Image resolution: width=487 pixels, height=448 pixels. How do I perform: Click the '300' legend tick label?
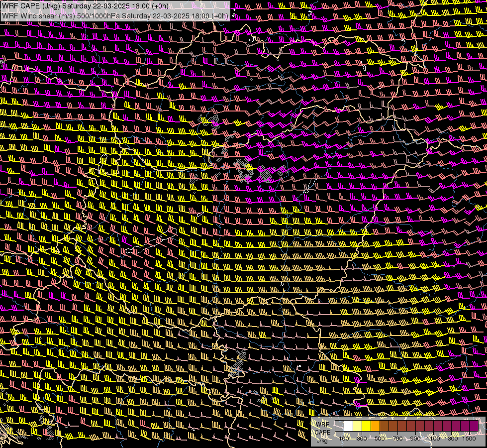point(362,439)
